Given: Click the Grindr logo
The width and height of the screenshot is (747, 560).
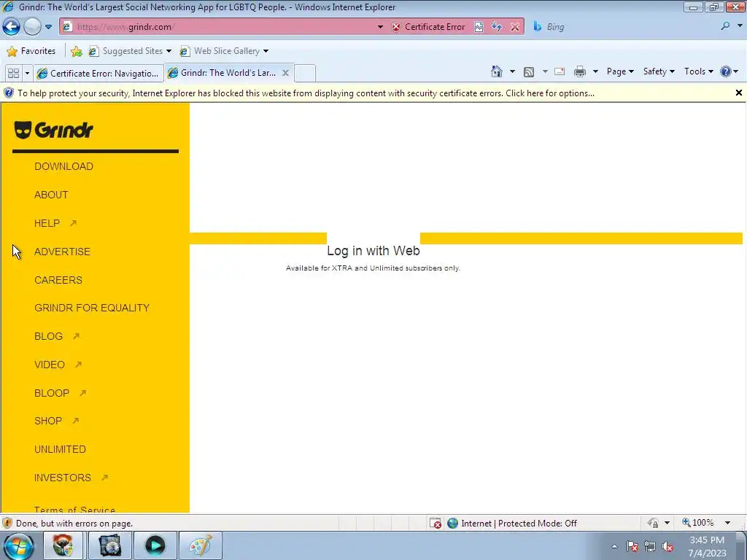Looking at the screenshot, I should coord(54,130).
